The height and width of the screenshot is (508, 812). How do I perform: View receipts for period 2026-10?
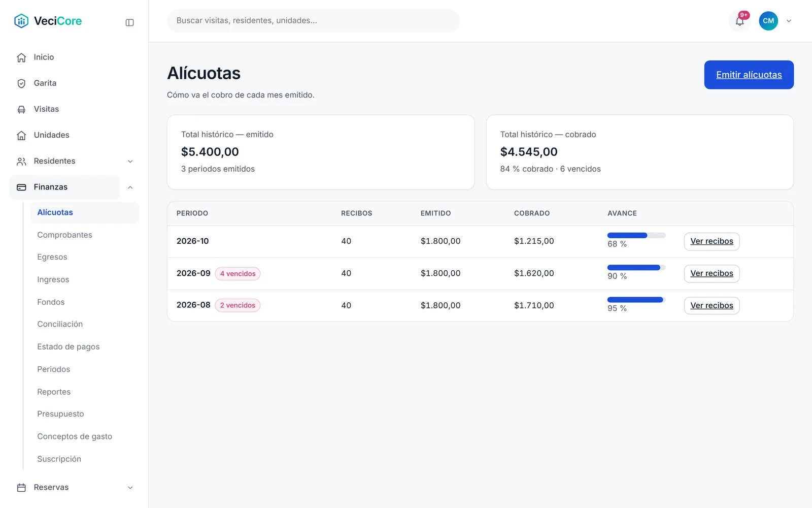(712, 241)
